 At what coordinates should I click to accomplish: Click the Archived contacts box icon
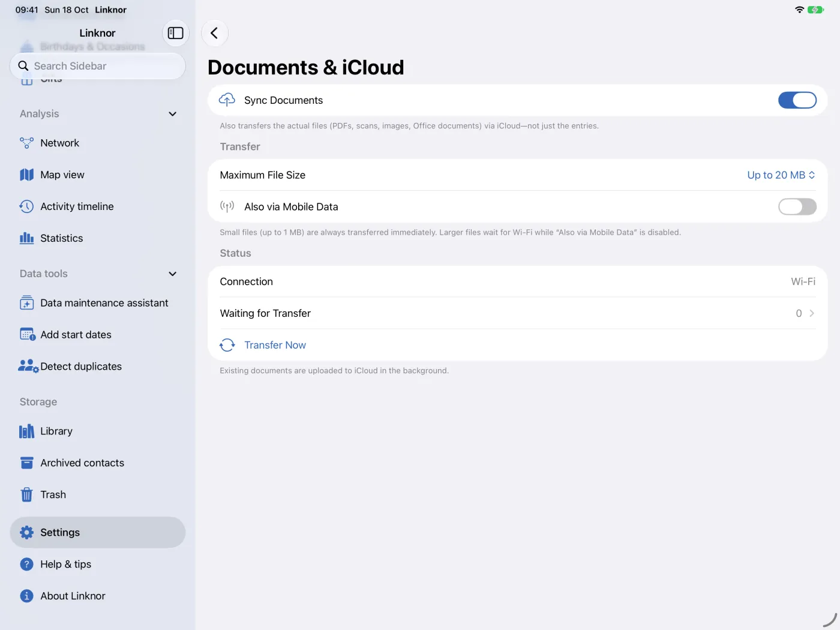(x=26, y=463)
